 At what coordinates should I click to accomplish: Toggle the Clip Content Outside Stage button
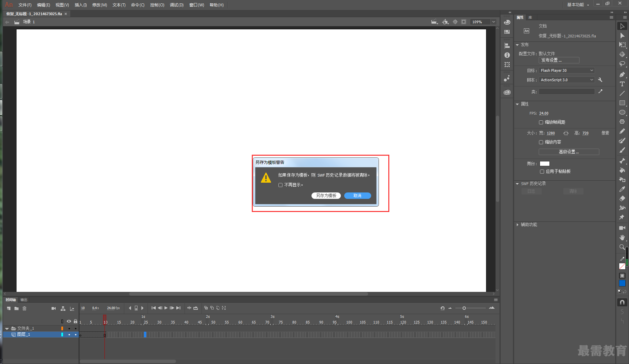coord(464,22)
